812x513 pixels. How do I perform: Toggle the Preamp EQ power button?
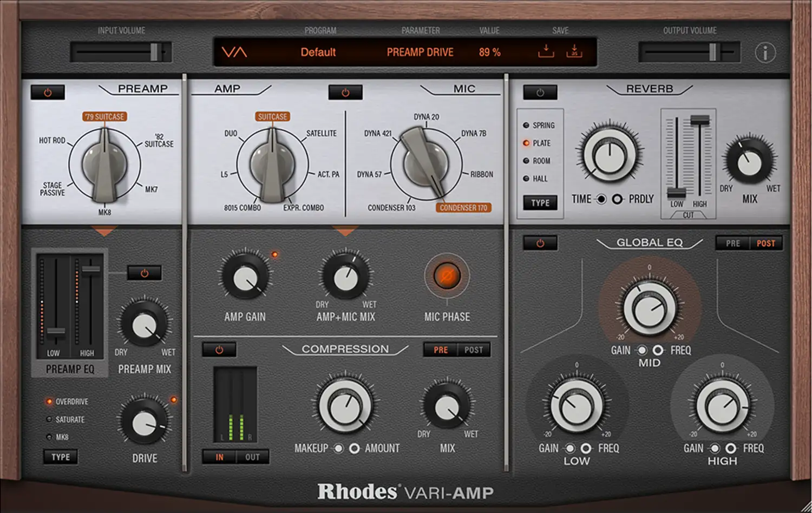pyautogui.click(x=143, y=273)
